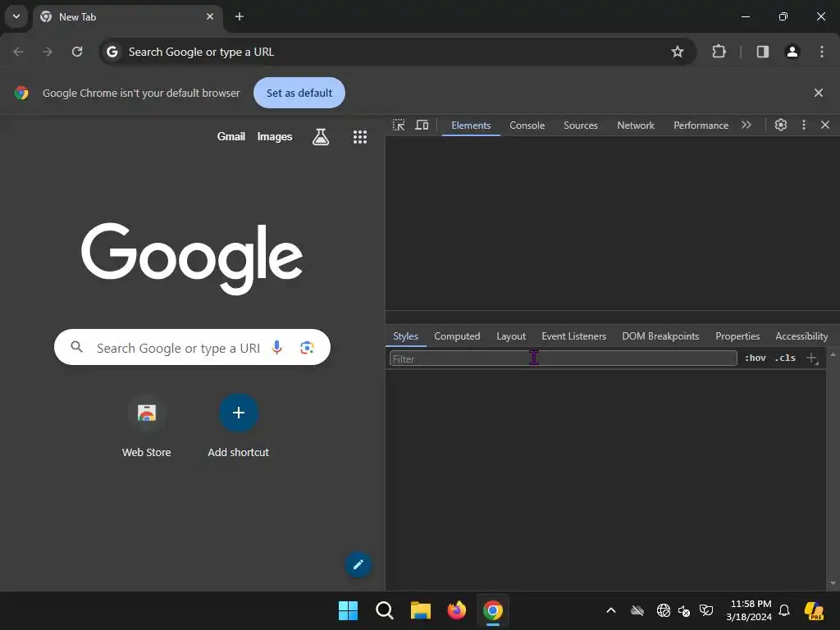Open the Web Store shortcut
The height and width of the screenshot is (630, 840).
click(146, 426)
